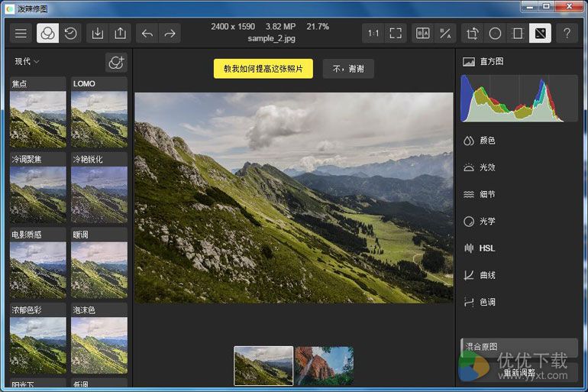Select the crop and rotate tool
Viewport: 588px width, 392px height.
(x=473, y=34)
